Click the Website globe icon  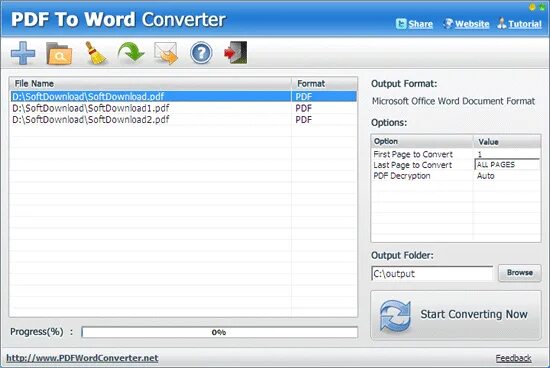[448, 24]
